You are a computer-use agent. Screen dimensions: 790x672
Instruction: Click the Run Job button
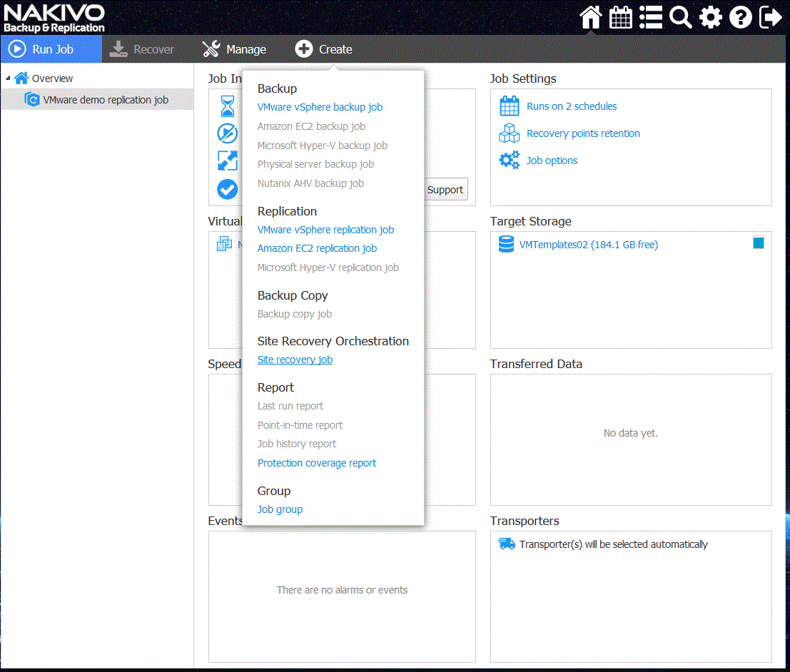point(51,49)
